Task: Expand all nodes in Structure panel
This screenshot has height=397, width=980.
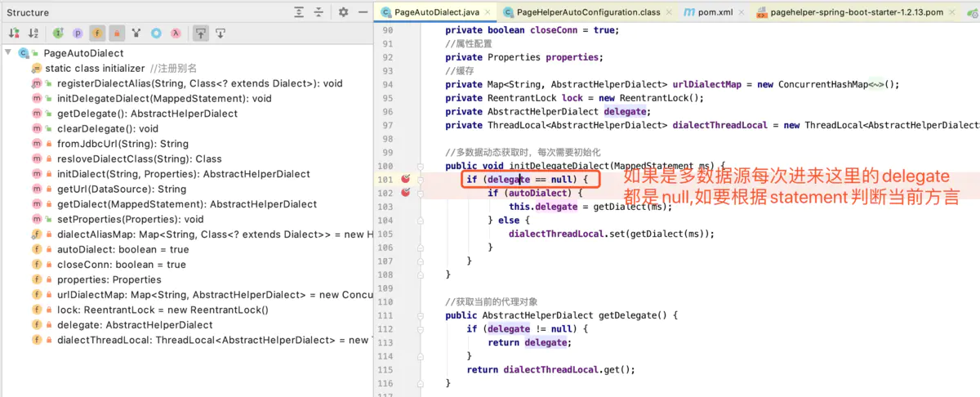Action: (x=300, y=12)
